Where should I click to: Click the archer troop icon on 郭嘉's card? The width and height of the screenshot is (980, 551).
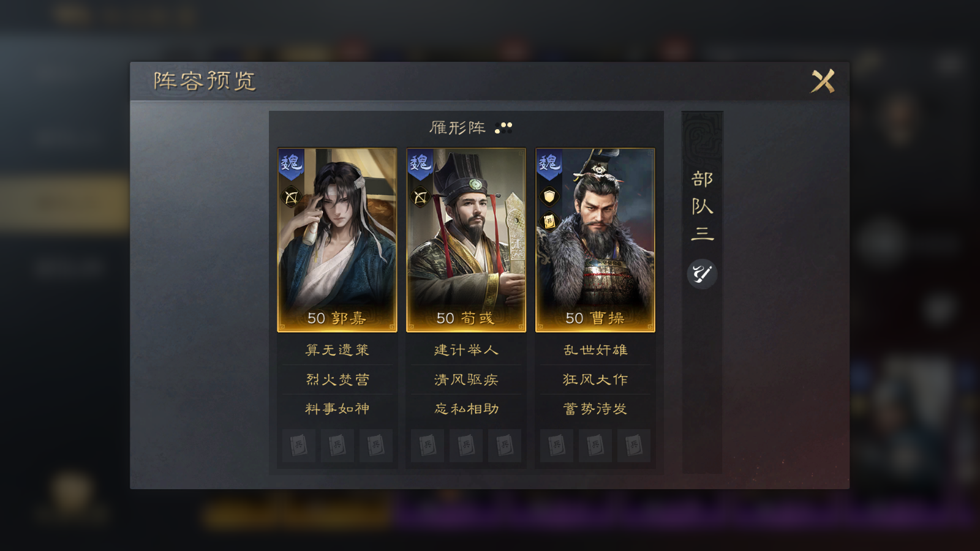click(x=292, y=197)
